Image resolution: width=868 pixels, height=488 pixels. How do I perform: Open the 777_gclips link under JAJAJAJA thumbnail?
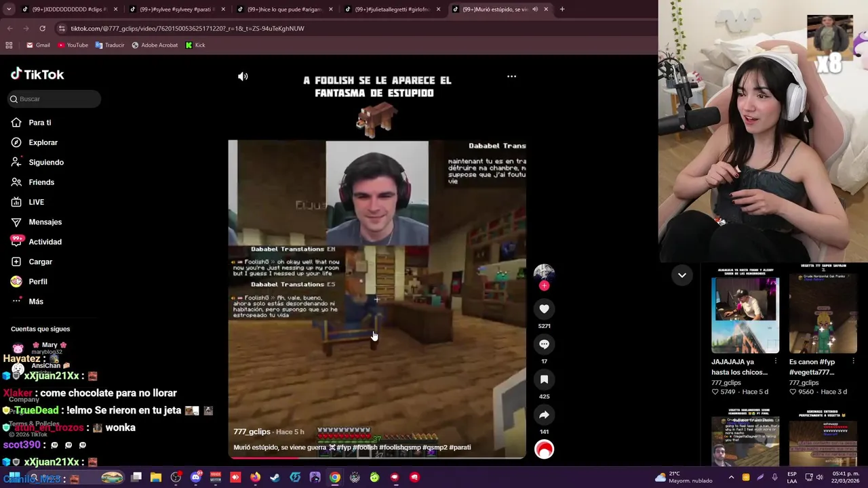(726, 383)
